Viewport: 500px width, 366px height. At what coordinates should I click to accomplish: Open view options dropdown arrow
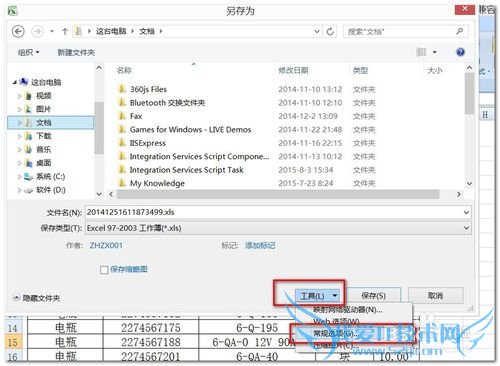click(x=435, y=52)
